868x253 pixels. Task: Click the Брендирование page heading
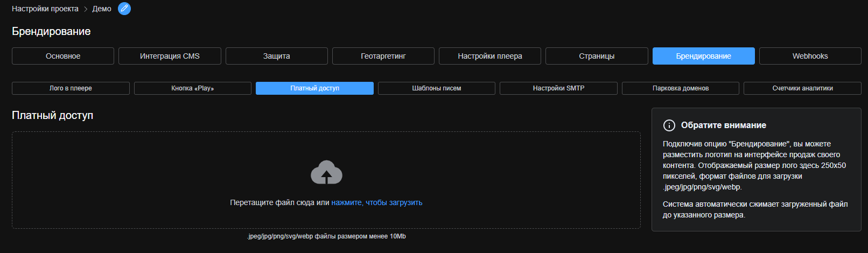click(x=51, y=31)
